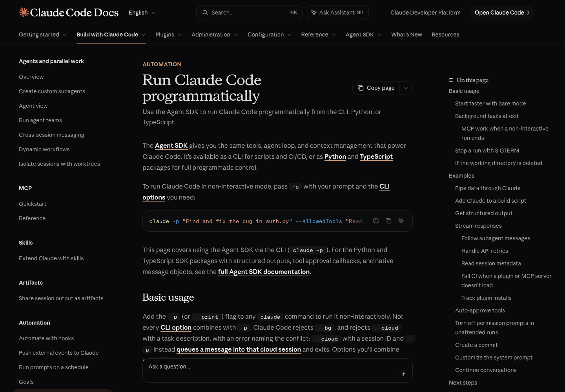The image size is (565, 392).
Task: Click the Claude Code Docs starburst logo
Action: click(x=24, y=13)
